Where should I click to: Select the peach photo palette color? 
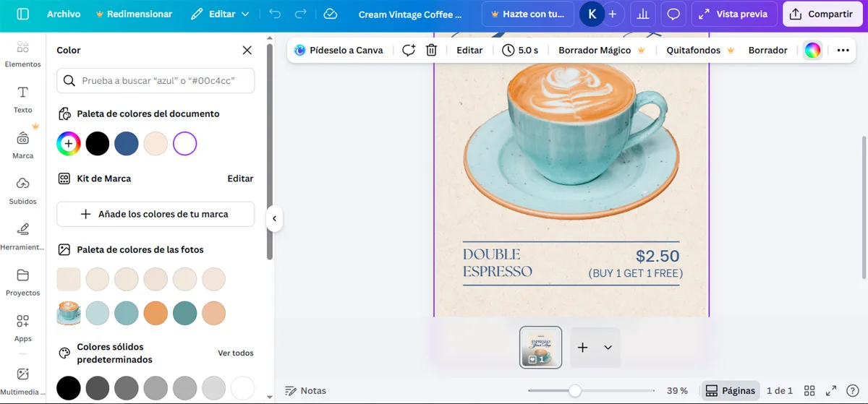(x=213, y=314)
